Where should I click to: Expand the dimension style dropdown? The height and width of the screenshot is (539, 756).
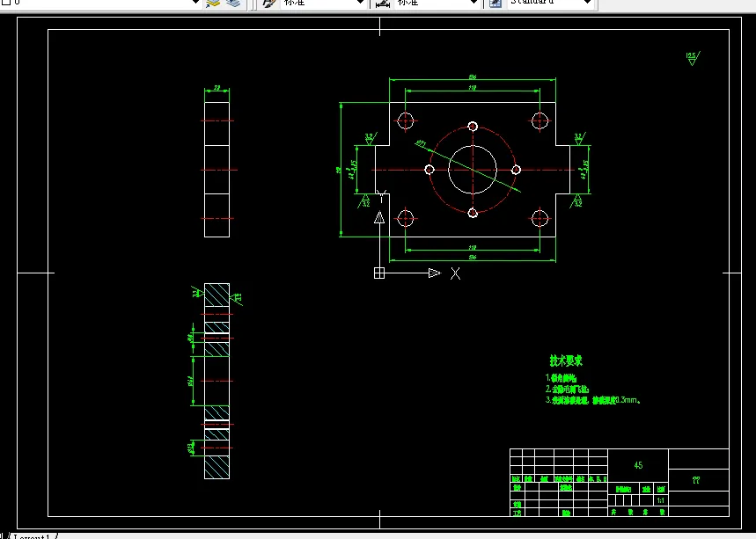pos(473,3)
